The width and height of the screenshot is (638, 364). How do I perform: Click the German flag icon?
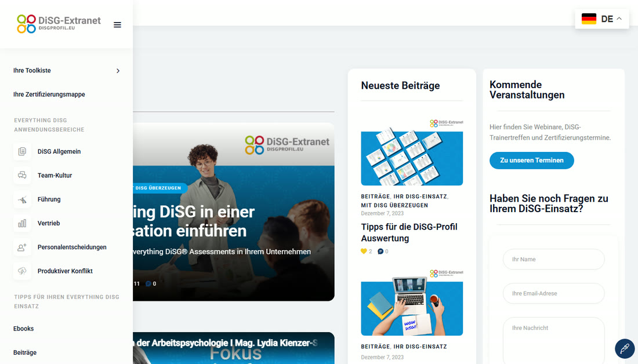[x=589, y=19]
